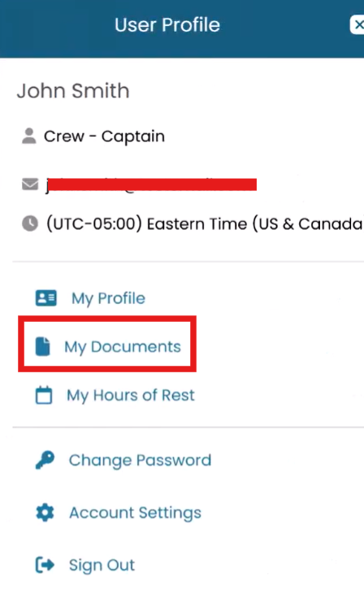Click the John Smith name heading
The image size is (364, 608).
pos(73,91)
